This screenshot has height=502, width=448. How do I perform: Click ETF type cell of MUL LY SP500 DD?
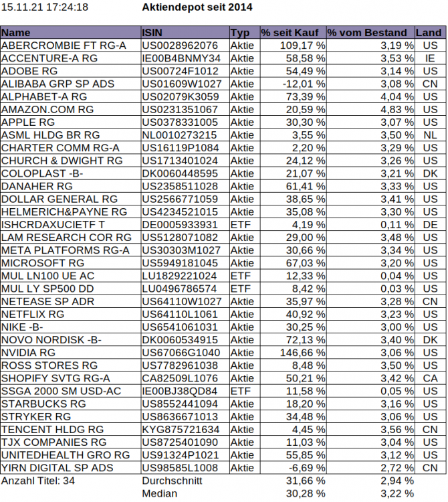tap(245, 288)
